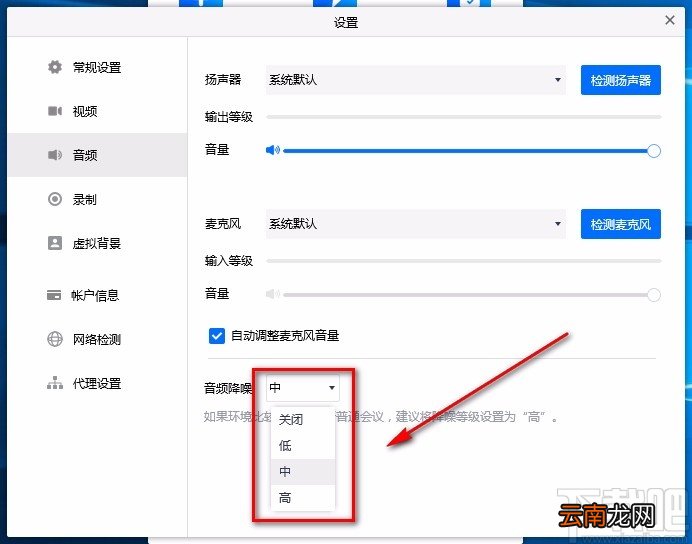Choose 关闭 in noise reduction list
The image size is (692, 544).
point(303,420)
